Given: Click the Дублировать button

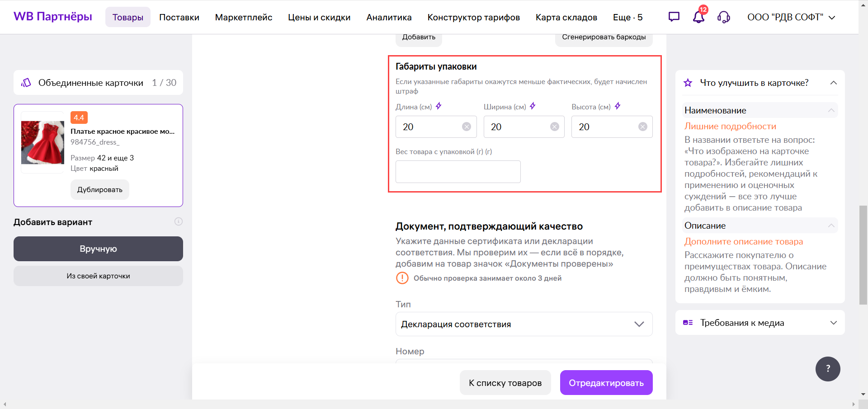Looking at the screenshot, I should coord(100,190).
